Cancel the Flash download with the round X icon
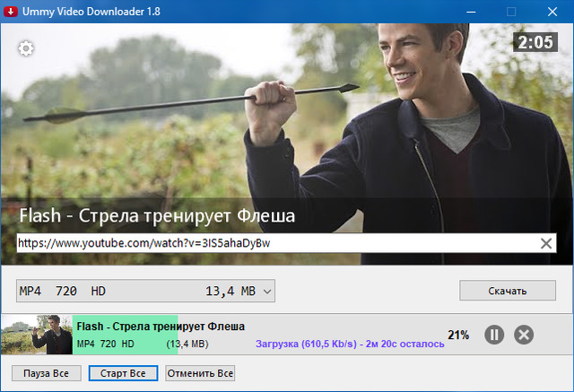The image size is (574, 392). [x=524, y=335]
